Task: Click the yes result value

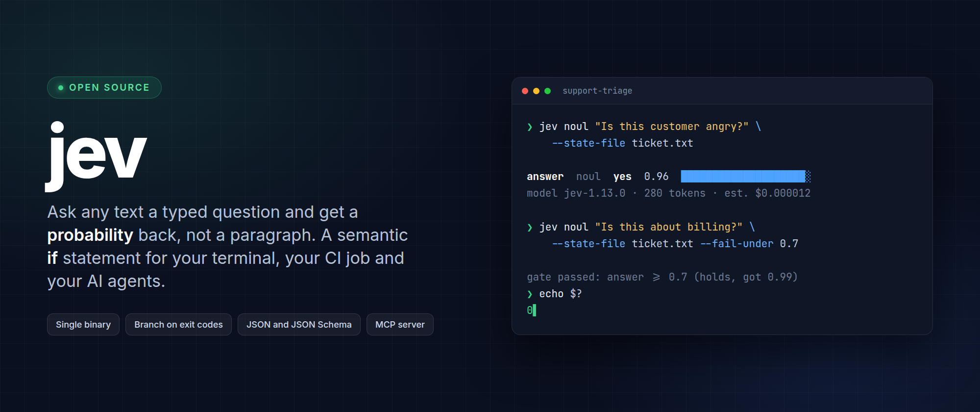Action: 622,177
